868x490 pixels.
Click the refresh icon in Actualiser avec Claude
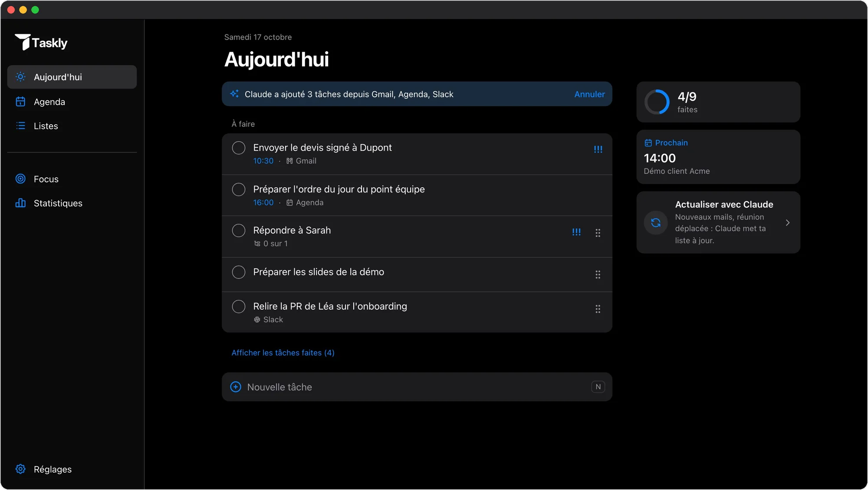click(x=656, y=222)
